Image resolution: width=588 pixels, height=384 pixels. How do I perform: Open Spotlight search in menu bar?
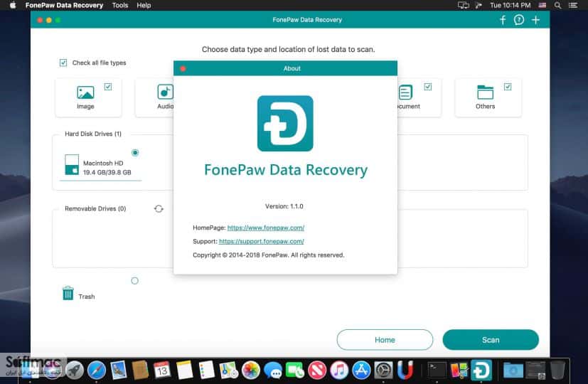pos(557,5)
